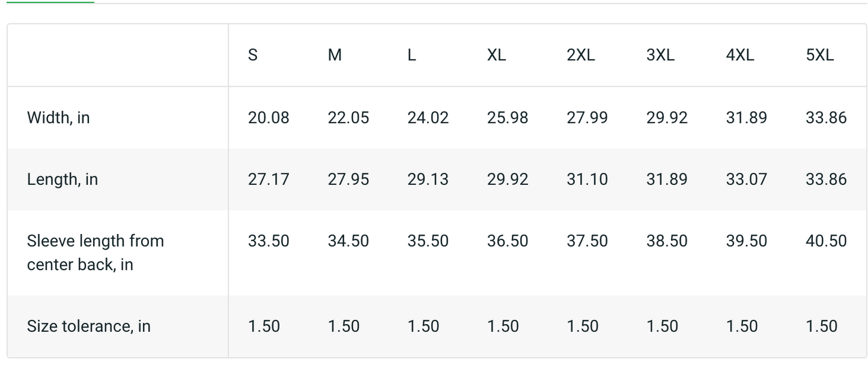Click the 36.50 sleeve length for XL
Viewport: 868px width, 375px height.
pyautogui.click(x=507, y=241)
